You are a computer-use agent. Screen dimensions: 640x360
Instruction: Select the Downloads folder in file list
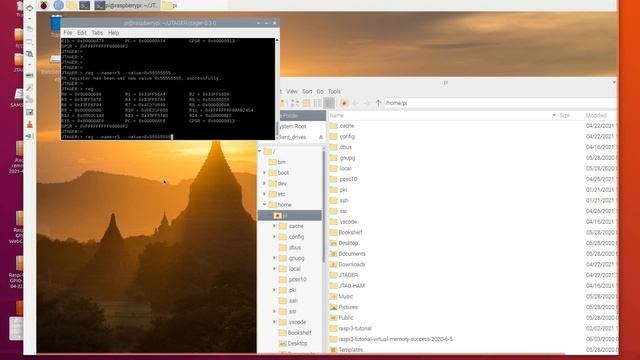pyautogui.click(x=347, y=264)
